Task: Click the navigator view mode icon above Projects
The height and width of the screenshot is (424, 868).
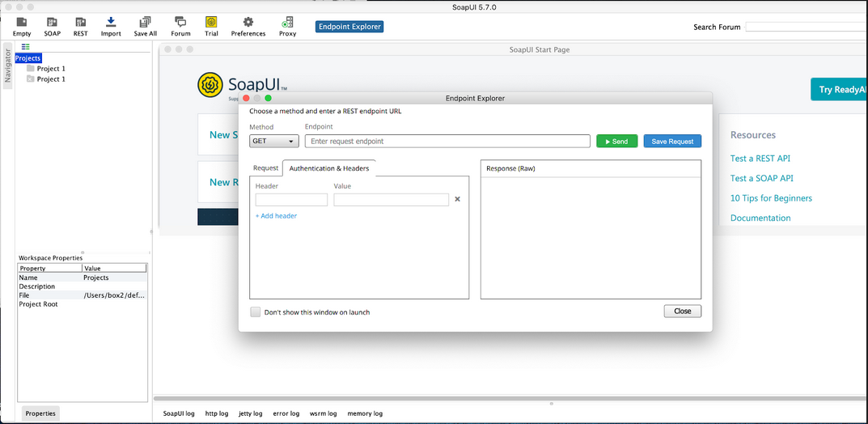Action: [25, 47]
